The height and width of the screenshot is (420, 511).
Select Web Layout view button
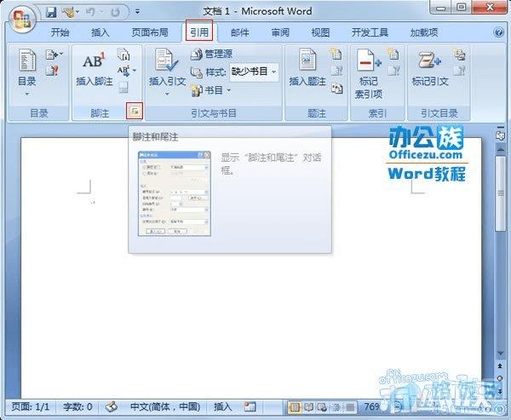322,407
